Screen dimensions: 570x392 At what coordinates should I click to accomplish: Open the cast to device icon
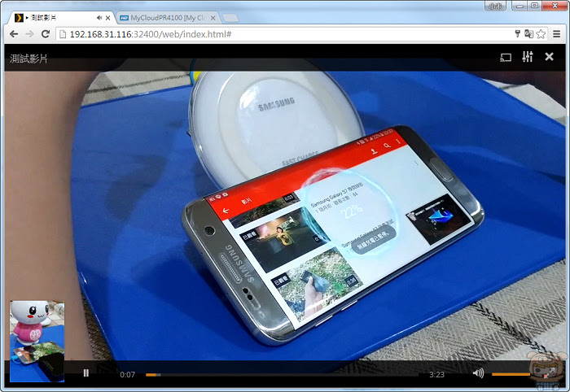point(506,58)
